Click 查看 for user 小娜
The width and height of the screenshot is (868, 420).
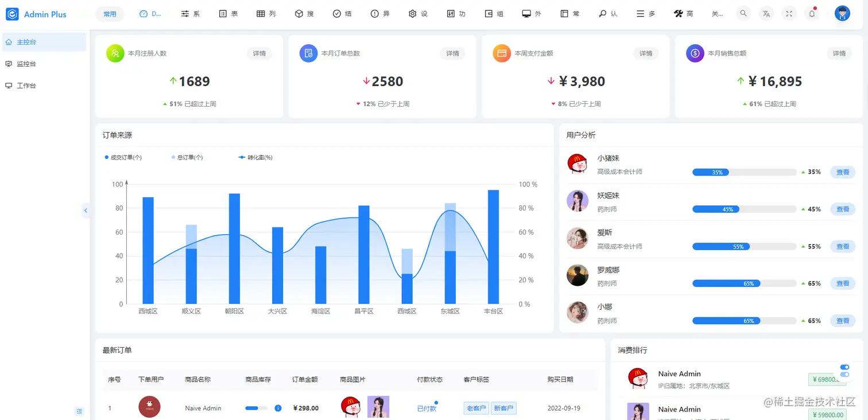pyautogui.click(x=843, y=321)
